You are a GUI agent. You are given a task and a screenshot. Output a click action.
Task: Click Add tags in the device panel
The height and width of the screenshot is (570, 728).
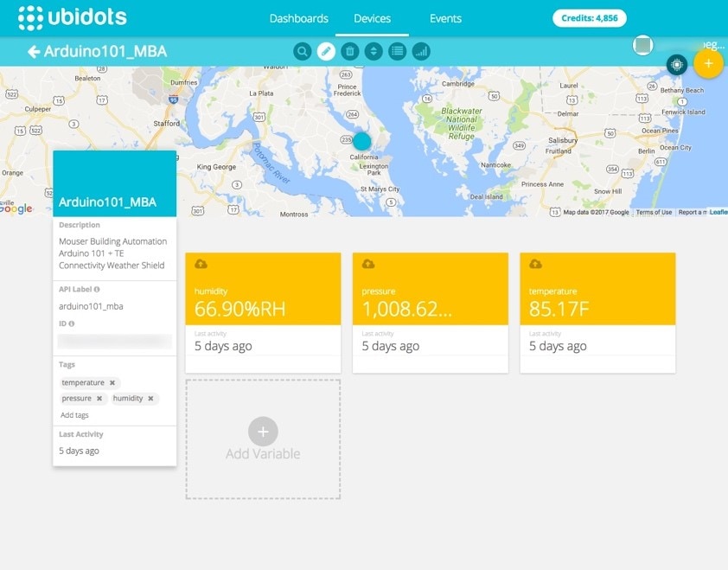tap(77, 414)
